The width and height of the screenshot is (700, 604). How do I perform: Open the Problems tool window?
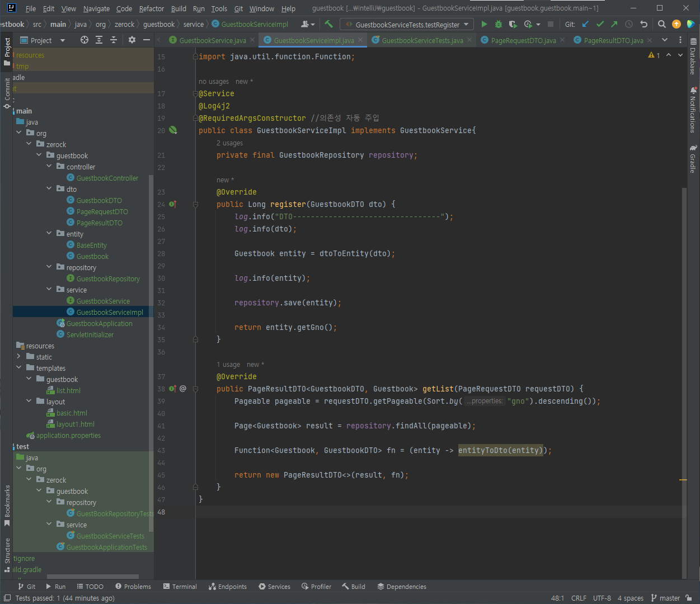point(133,587)
